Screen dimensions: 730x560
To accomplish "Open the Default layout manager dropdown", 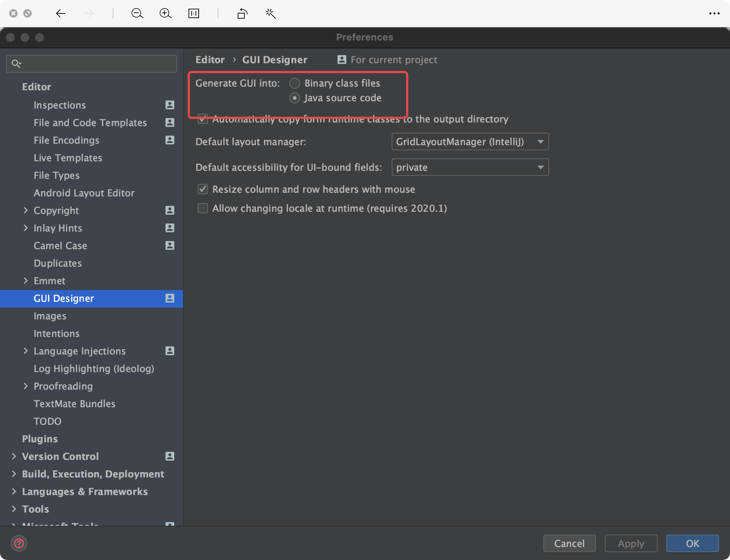I will (470, 142).
